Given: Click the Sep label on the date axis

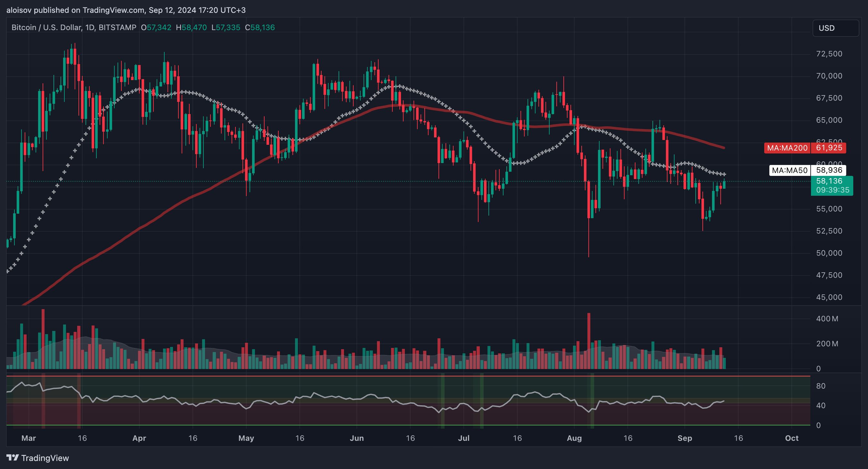Looking at the screenshot, I should coord(684,438).
